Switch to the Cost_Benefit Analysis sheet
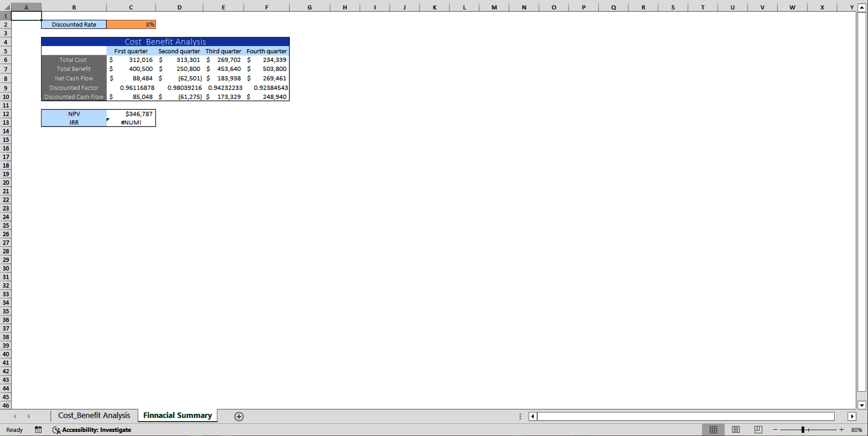Screen dimensions: 868x436 94,415
